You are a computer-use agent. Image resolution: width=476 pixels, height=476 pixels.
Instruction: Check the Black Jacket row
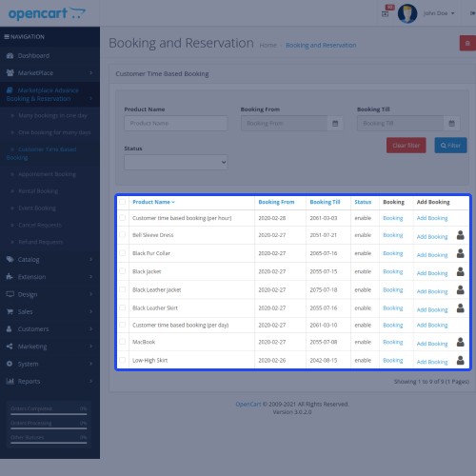point(123,271)
